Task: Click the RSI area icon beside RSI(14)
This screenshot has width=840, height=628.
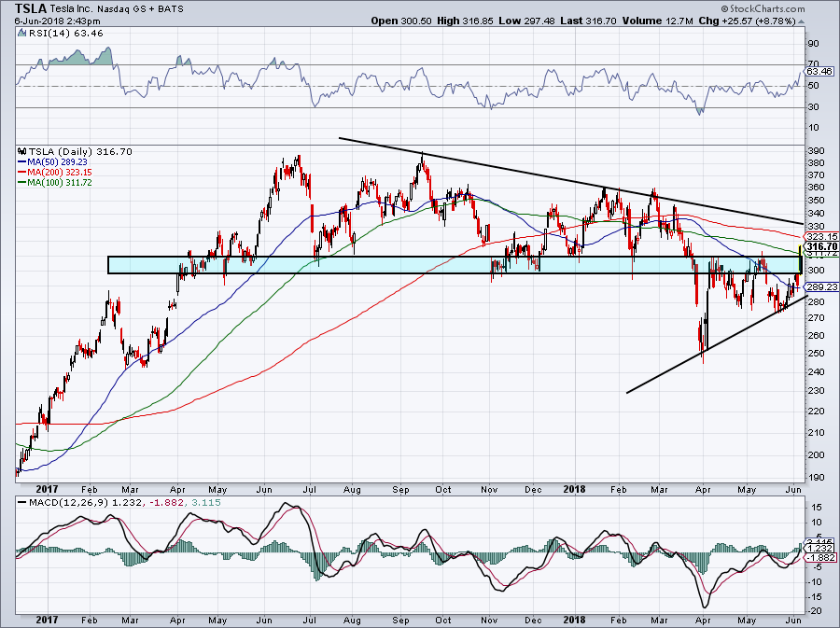Action: pos(21,33)
